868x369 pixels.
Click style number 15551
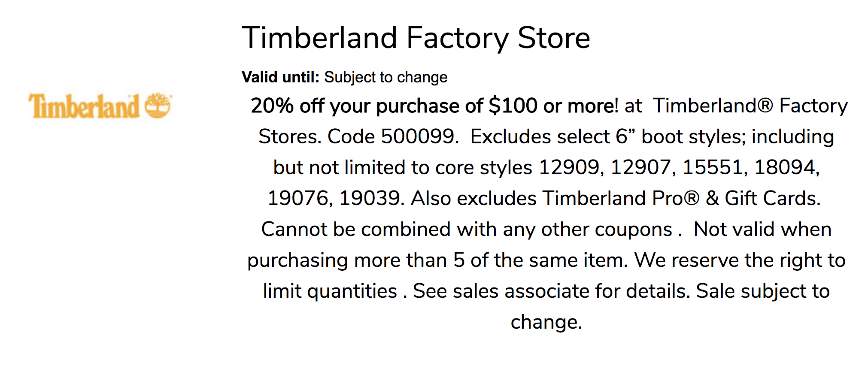[712, 167]
